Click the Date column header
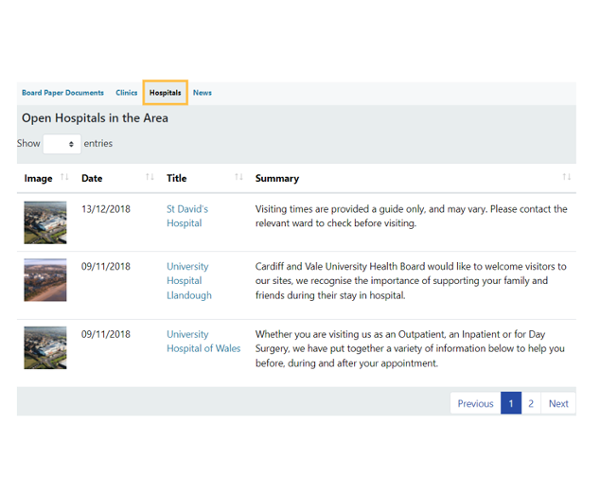Screen dimensions: 600x495 click(92, 179)
